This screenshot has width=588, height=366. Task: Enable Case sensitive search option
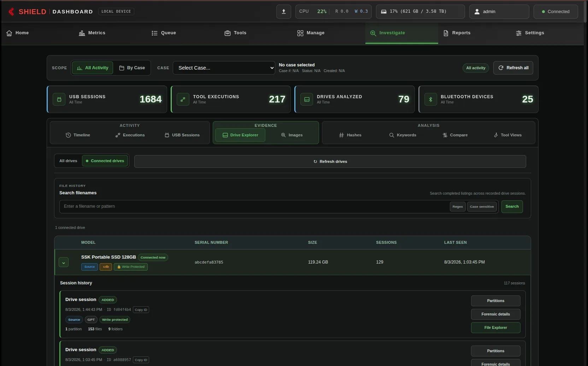[482, 207]
